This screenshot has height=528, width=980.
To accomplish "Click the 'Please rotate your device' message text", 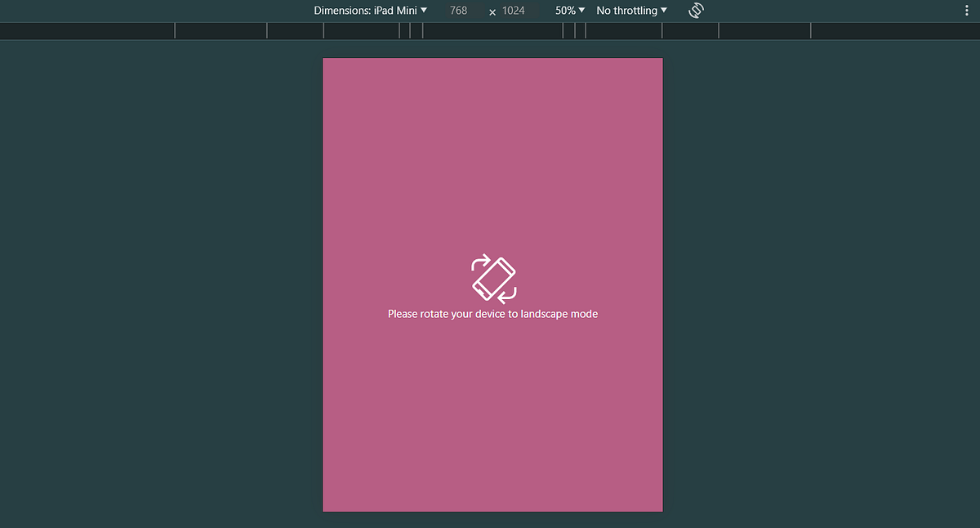I will [492, 313].
